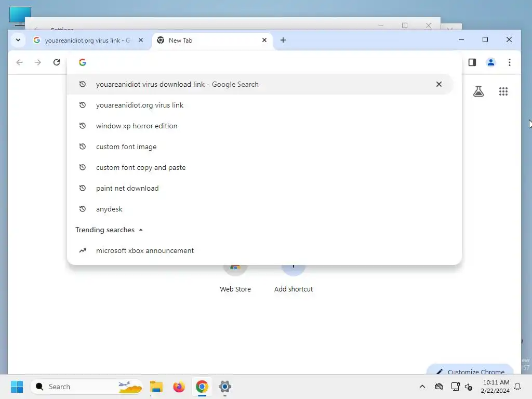
Task: Go forward using the forward arrow
Action: 37,62
